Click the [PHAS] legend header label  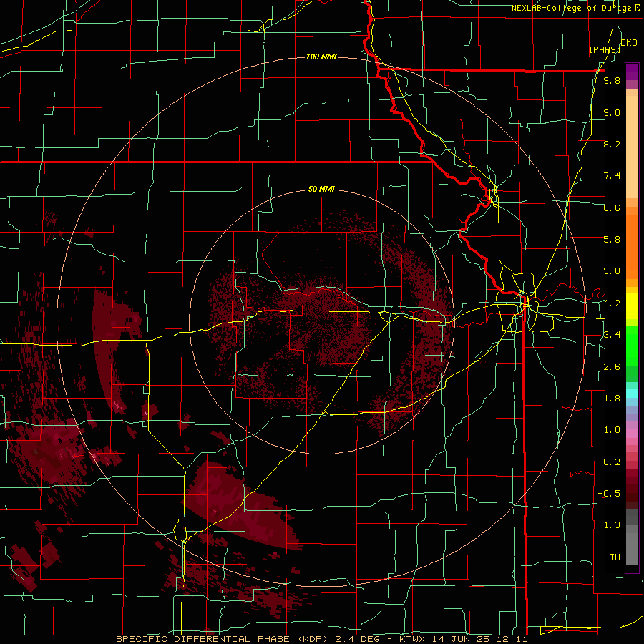(x=605, y=49)
